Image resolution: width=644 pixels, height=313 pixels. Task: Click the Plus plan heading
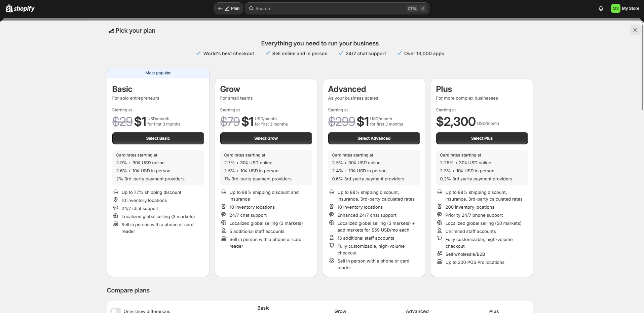444,89
